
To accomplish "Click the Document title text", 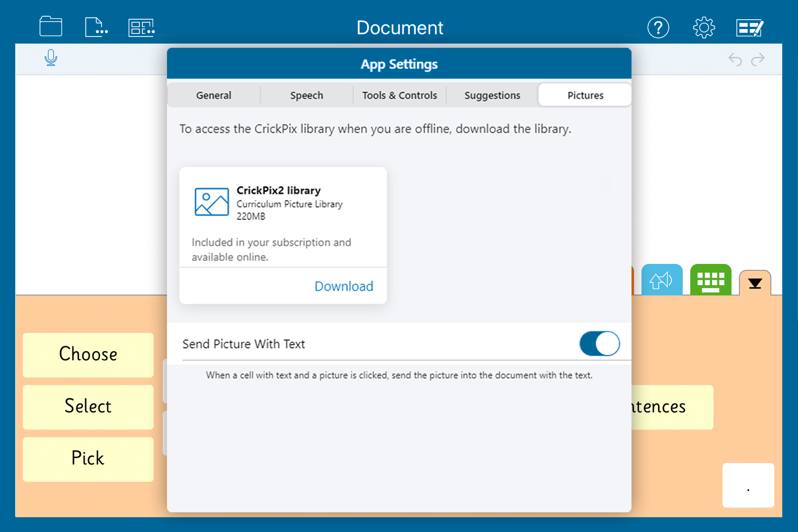I will pos(399,28).
